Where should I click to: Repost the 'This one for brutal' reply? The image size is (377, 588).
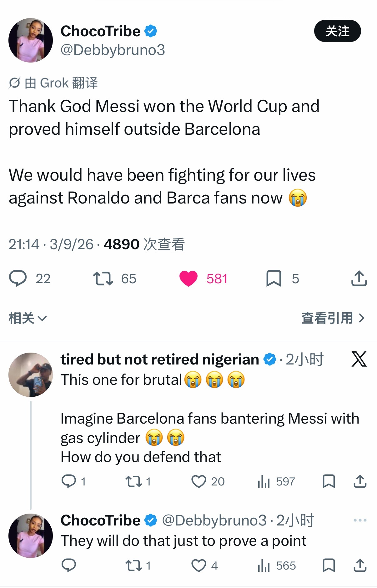tap(133, 481)
